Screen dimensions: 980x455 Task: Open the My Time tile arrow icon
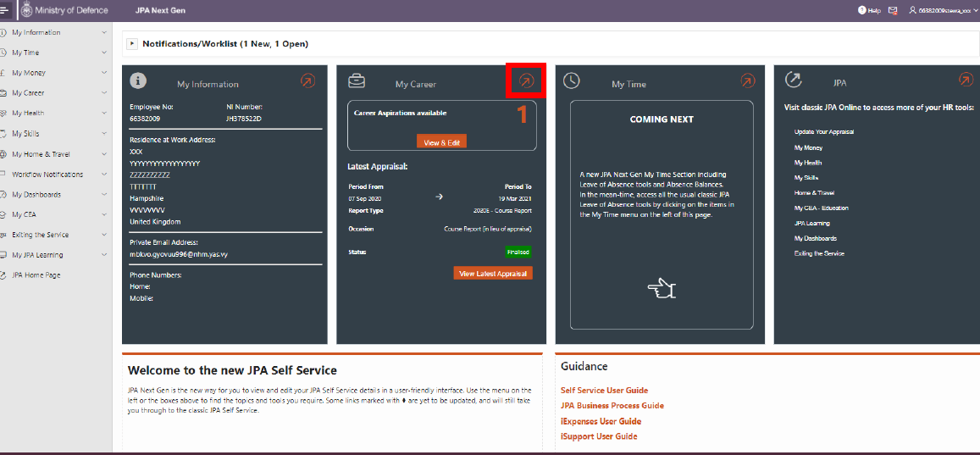point(747,80)
